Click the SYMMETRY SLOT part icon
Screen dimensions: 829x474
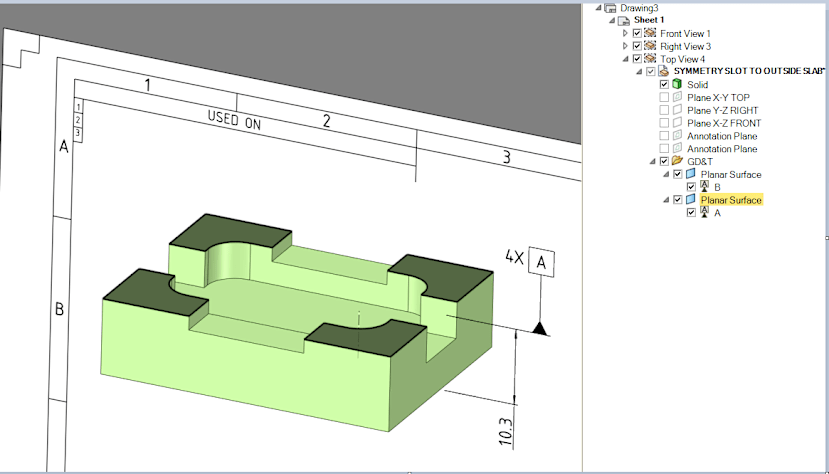coord(664,71)
